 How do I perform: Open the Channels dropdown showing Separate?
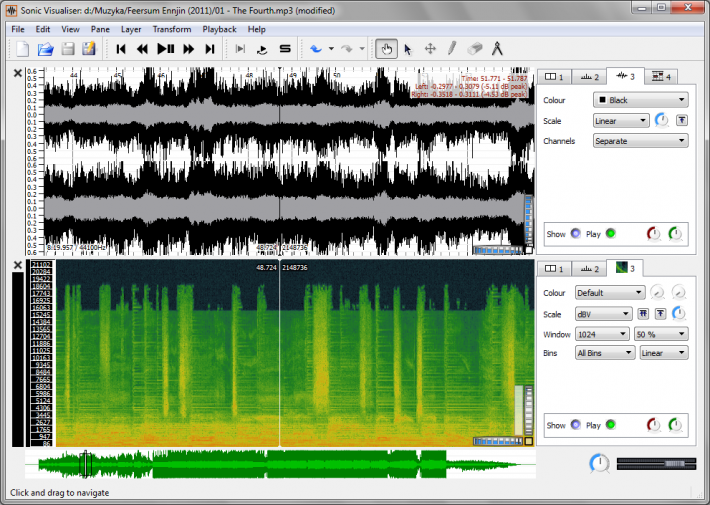coord(641,141)
